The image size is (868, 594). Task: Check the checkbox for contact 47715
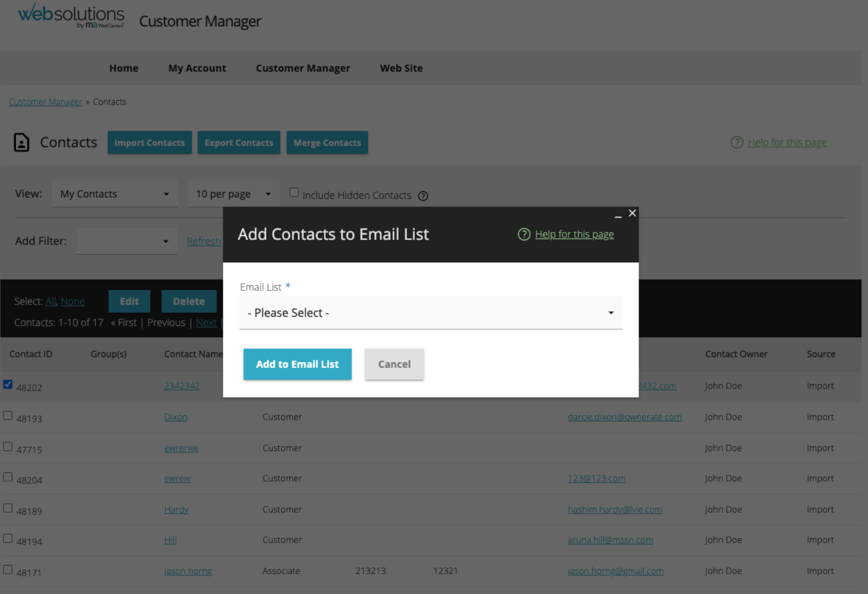(8, 447)
